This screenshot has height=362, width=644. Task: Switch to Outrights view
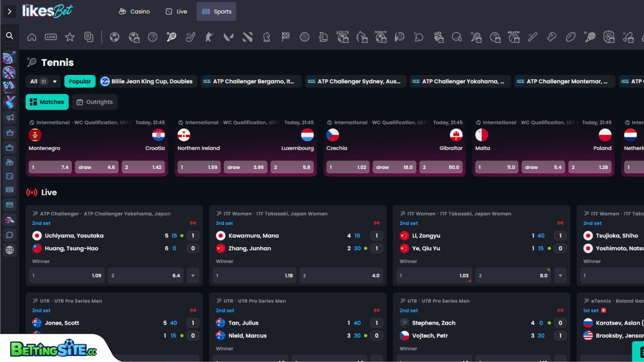point(95,102)
